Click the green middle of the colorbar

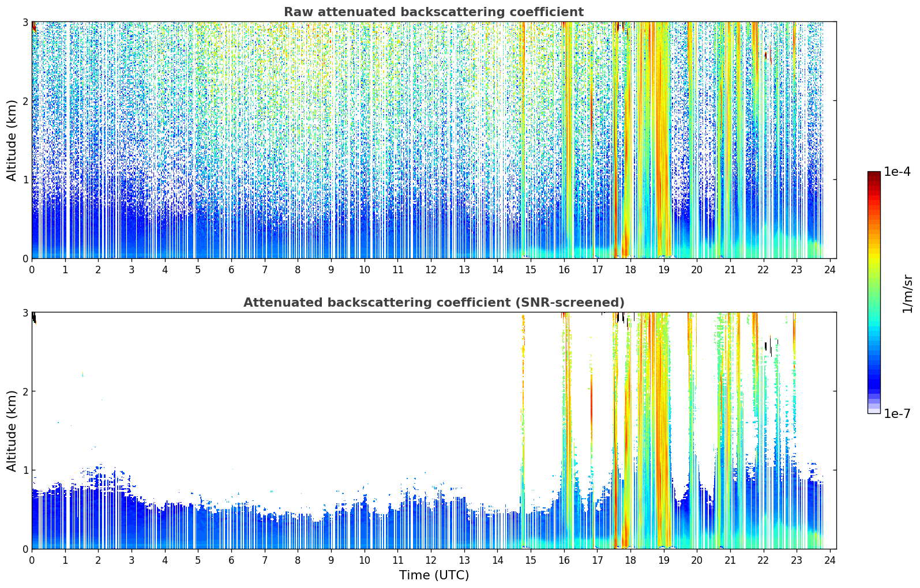point(874,288)
